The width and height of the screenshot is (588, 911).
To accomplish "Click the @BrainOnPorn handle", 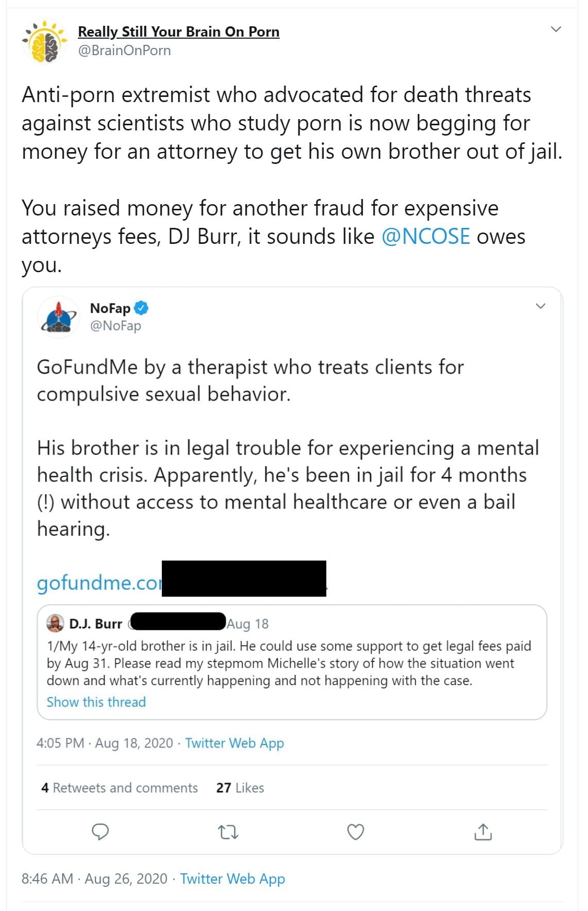I will click(x=124, y=51).
